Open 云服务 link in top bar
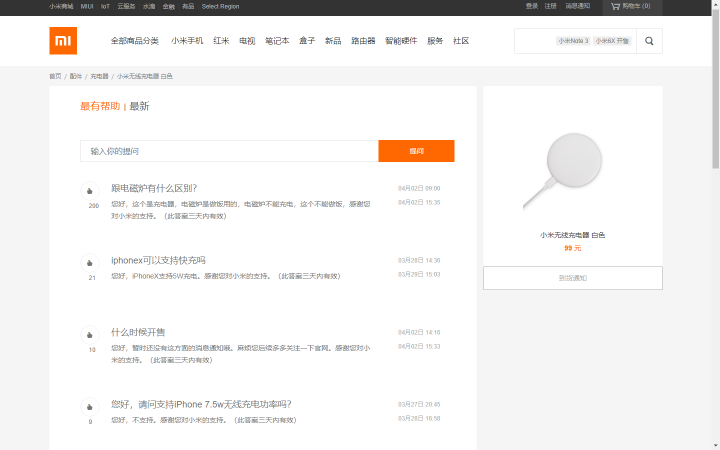The height and width of the screenshot is (450, 720). pos(126,6)
